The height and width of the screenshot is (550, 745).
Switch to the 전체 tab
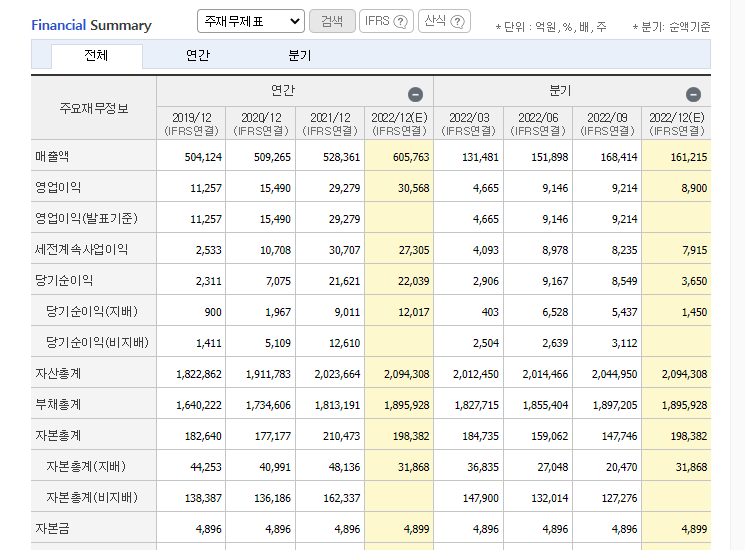(96, 56)
